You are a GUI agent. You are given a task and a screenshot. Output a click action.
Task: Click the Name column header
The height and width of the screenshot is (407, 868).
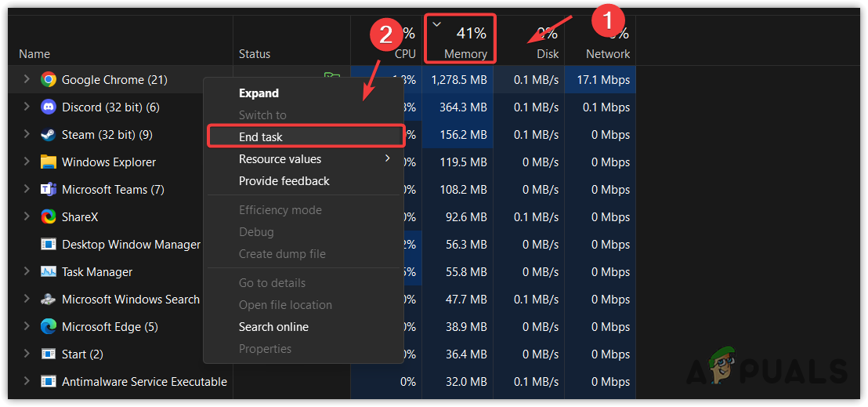click(x=34, y=53)
